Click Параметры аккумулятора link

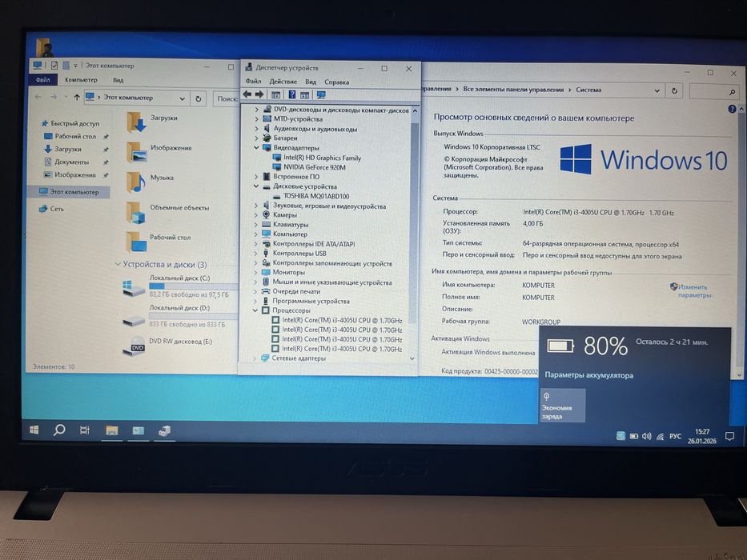click(x=588, y=375)
